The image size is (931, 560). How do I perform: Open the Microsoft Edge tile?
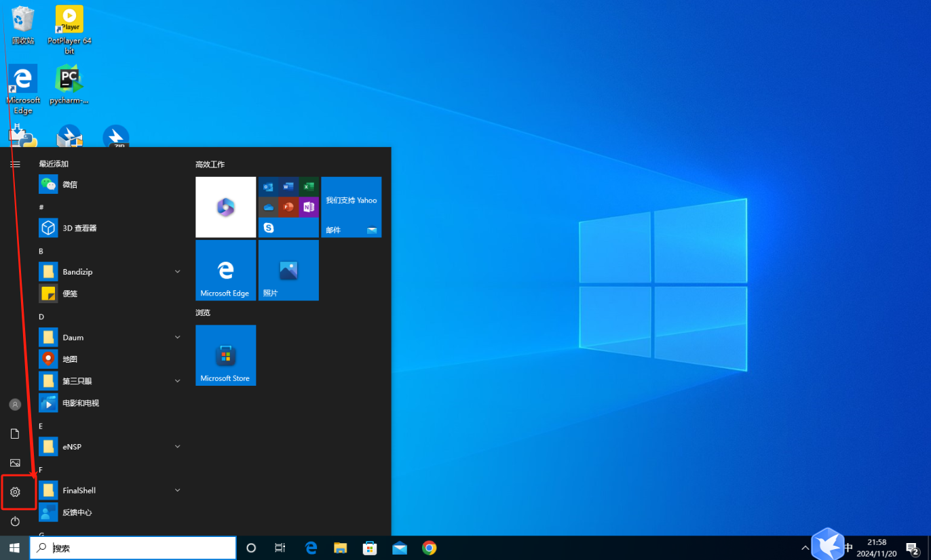point(226,270)
